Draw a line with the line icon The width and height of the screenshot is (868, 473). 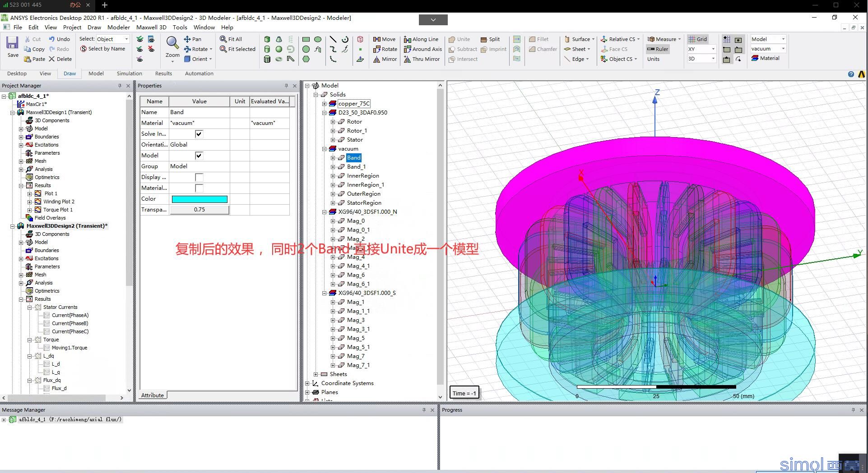[x=333, y=39]
